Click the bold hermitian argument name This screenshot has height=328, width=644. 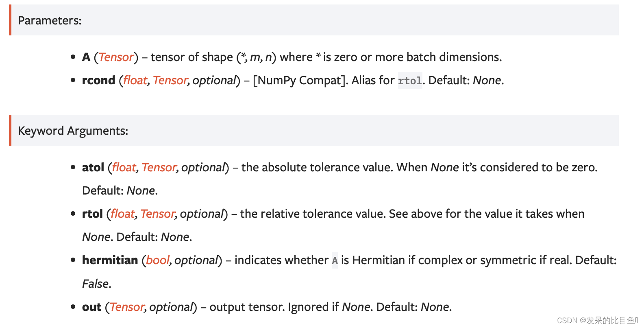tap(110, 260)
